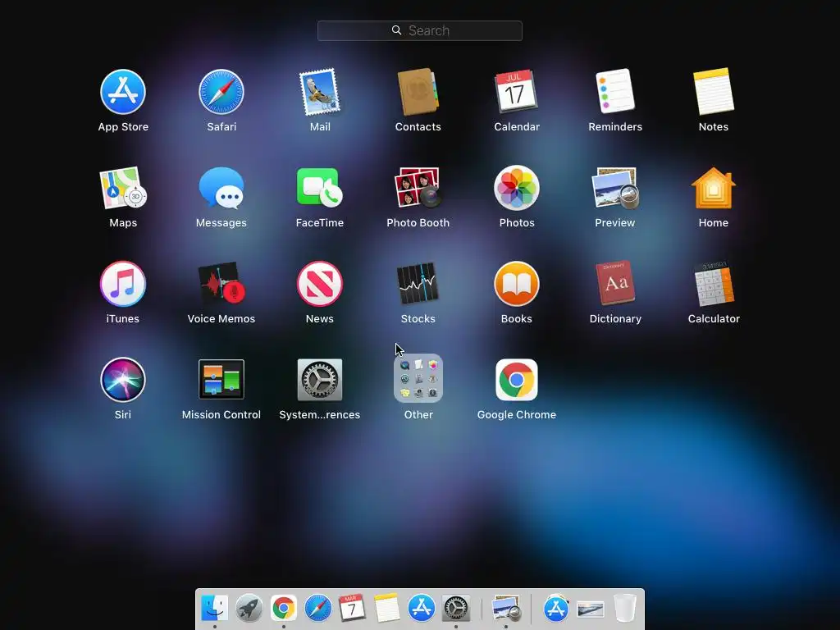The image size is (840, 630).
Task: Open the Books app
Action: click(x=517, y=284)
